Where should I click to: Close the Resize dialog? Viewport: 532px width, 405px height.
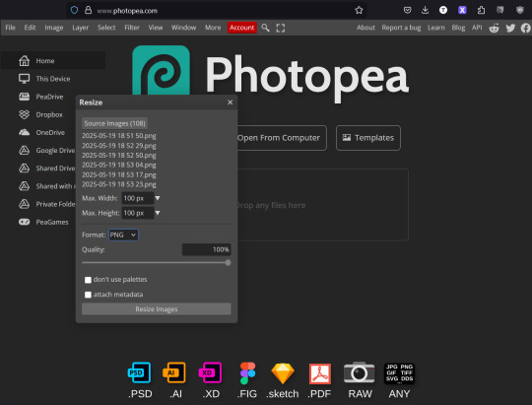click(230, 102)
